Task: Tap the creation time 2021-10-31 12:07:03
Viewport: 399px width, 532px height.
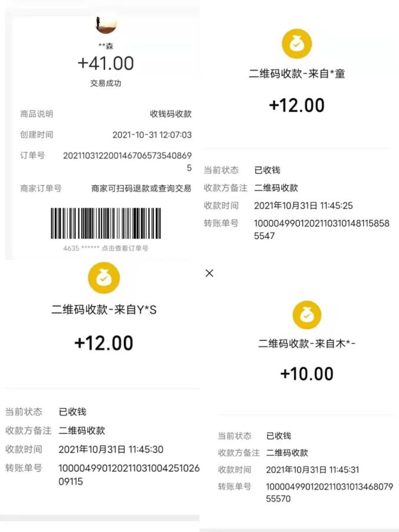Action: (152, 135)
